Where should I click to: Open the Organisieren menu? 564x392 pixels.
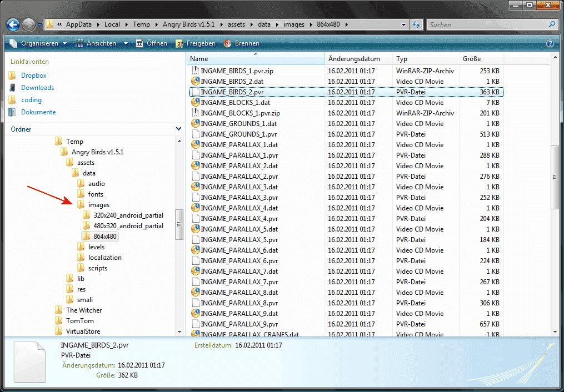coord(38,43)
